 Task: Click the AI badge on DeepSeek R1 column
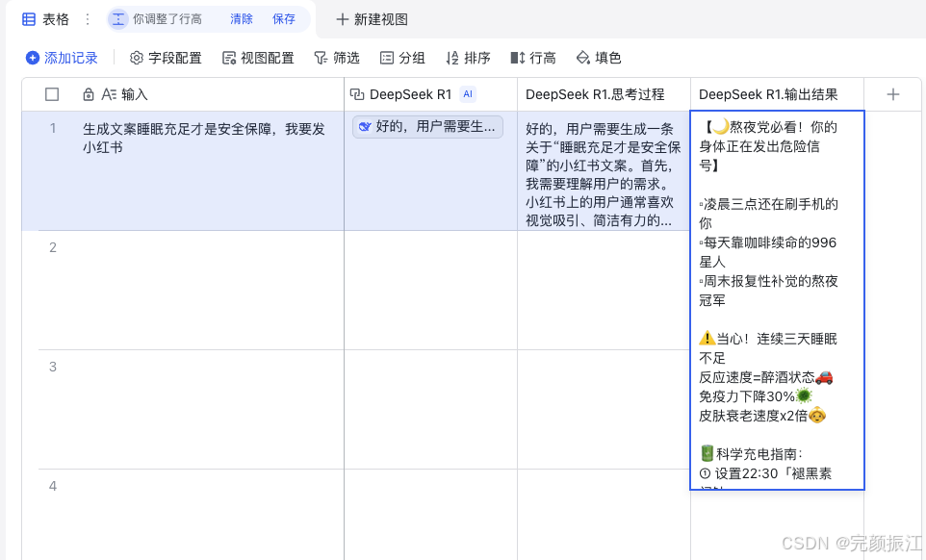point(468,94)
